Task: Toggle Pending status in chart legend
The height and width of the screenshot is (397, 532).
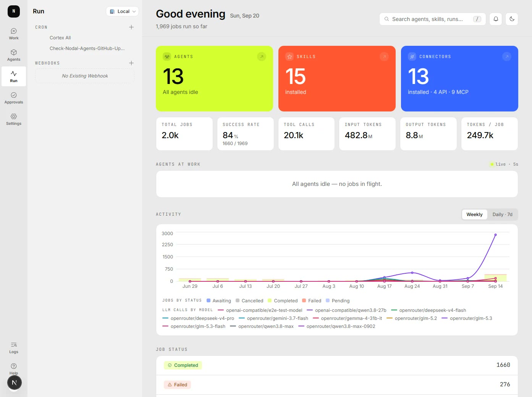Action: click(338, 301)
